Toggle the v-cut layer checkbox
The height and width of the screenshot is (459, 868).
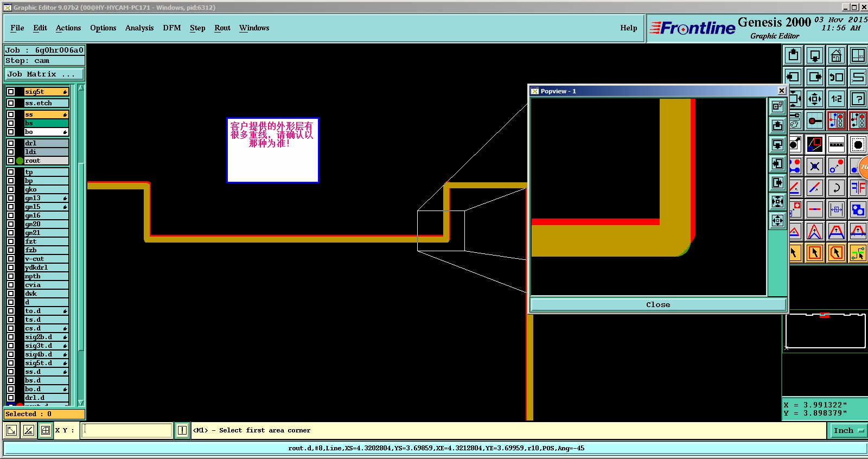coord(11,259)
